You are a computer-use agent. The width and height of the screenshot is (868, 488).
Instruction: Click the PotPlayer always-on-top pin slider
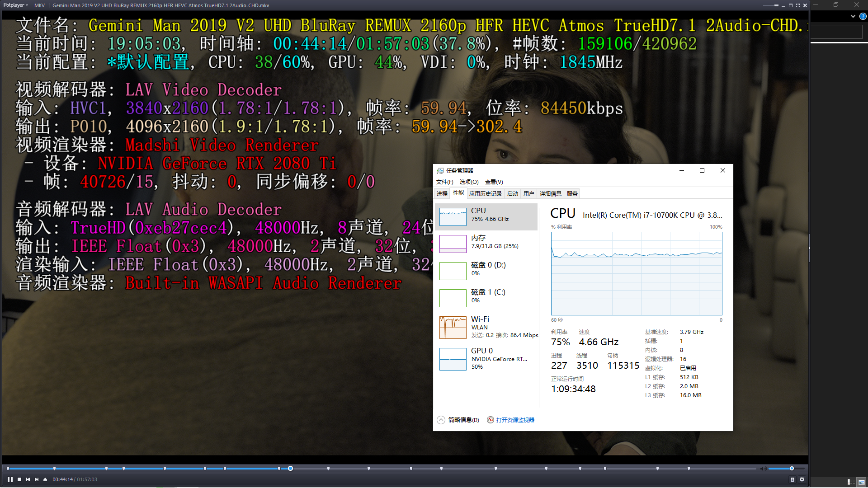point(770,5)
